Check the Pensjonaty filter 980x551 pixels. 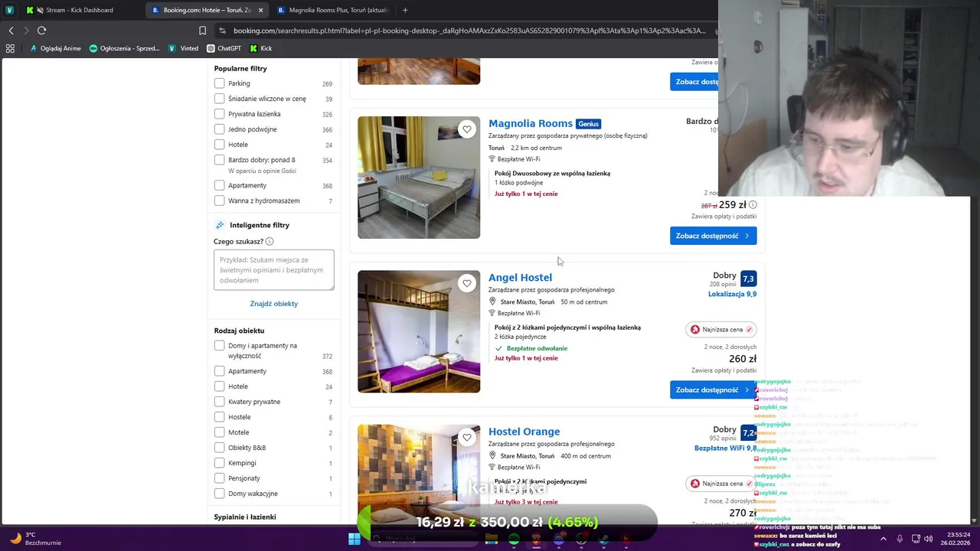(220, 478)
